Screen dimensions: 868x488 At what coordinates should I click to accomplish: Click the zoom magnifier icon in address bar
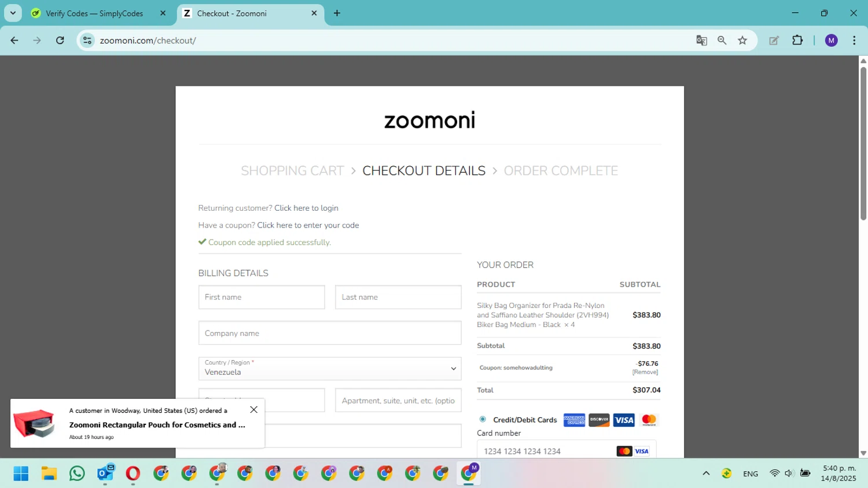722,41
